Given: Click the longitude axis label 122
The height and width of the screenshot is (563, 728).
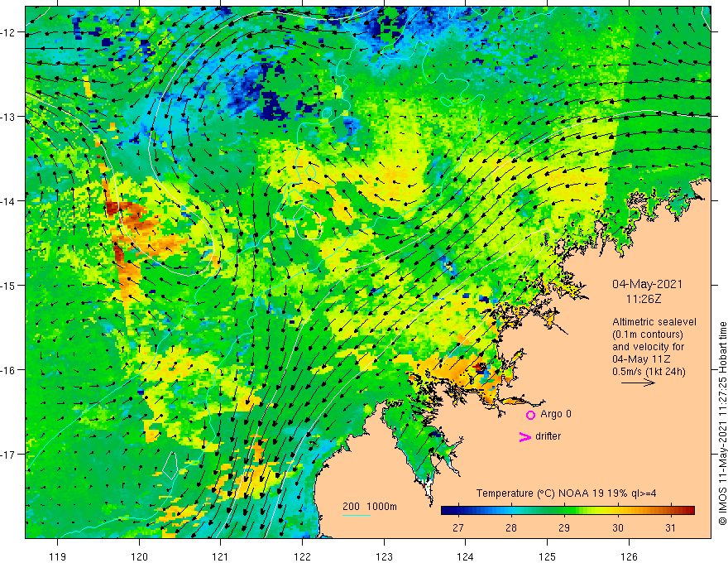Looking at the screenshot, I should (x=302, y=556).
